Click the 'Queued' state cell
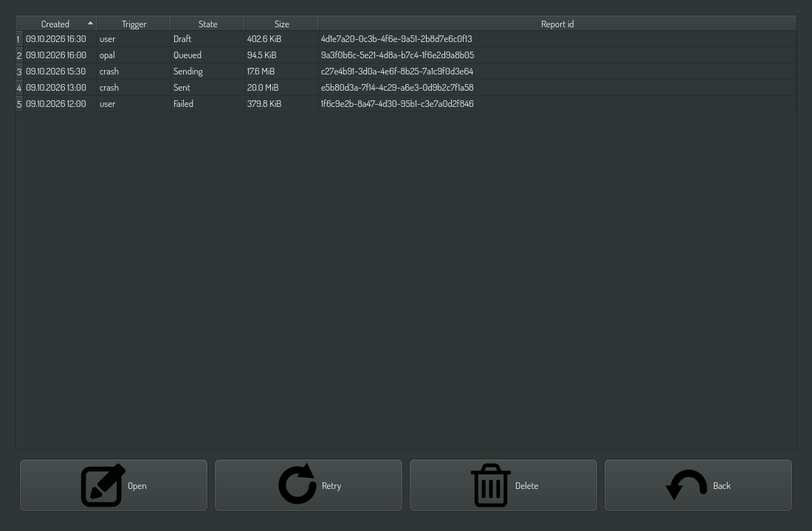Screen dimensions: 812x531 point(207,55)
